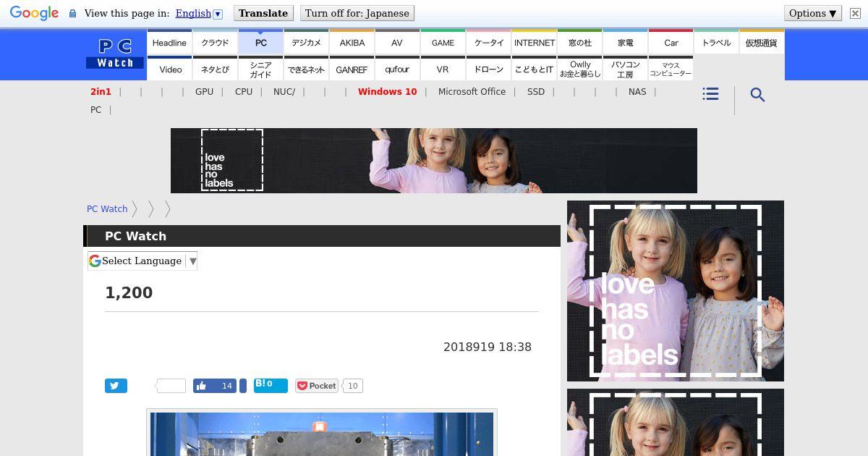The width and height of the screenshot is (868, 456).
Task: Click the NAS topic link
Action: tap(637, 92)
